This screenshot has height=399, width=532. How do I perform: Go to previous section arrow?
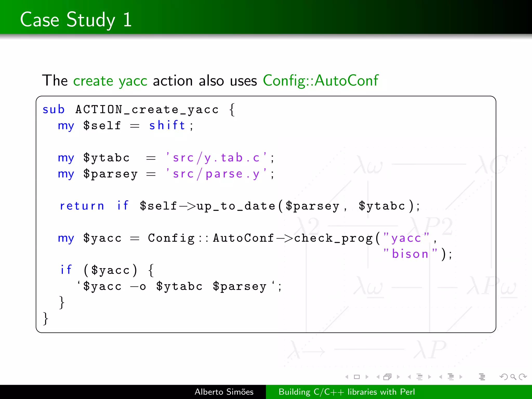click(x=441, y=377)
